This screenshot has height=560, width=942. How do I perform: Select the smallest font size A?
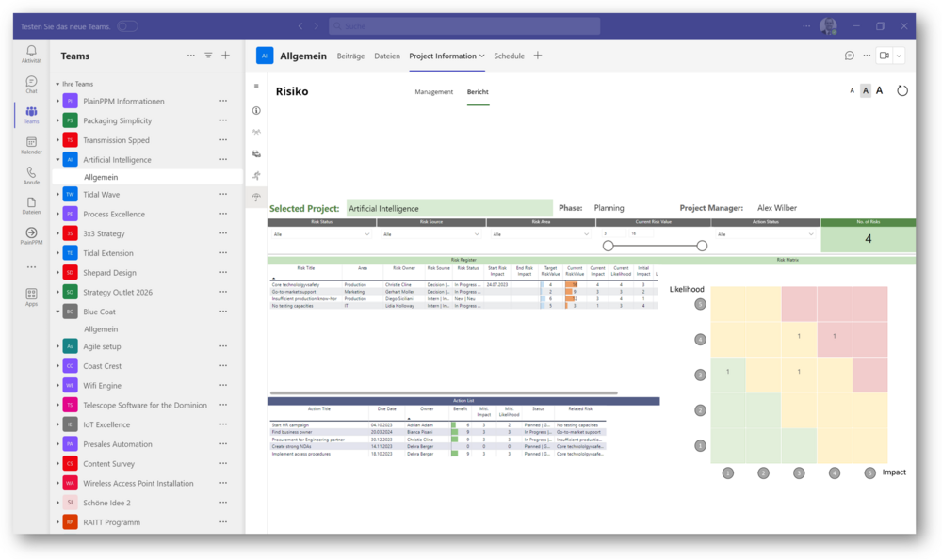click(853, 91)
